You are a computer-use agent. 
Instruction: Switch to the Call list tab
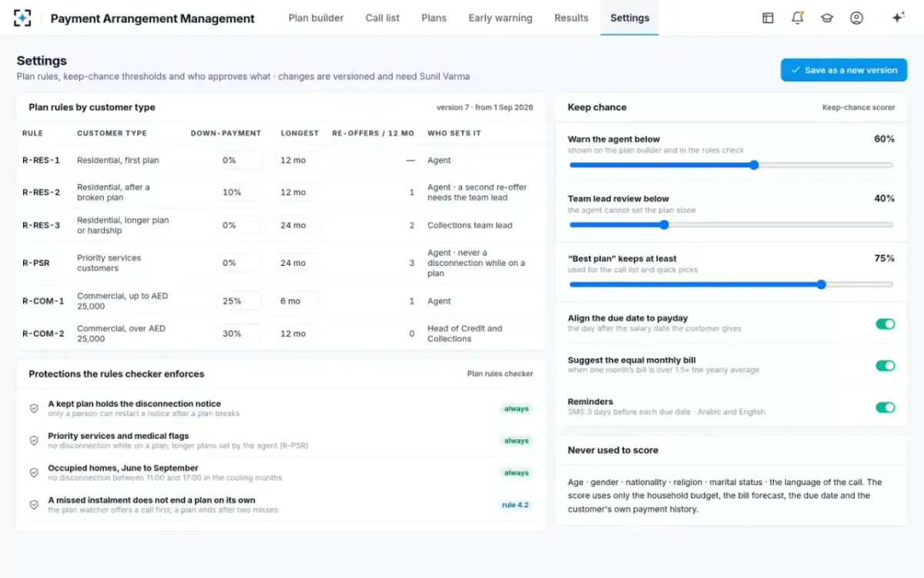click(x=383, y=18)
